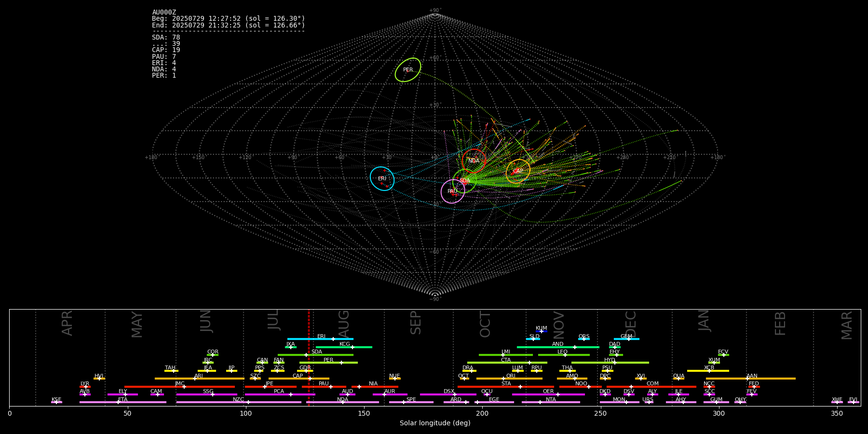
Task: Click the ARI shower bar in timeline
Action: point(199,379)
